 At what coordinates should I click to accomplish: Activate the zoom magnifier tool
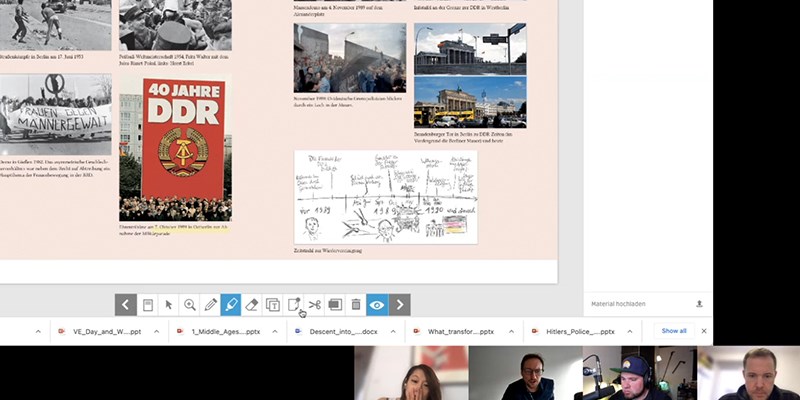click(x=189, y=305)
